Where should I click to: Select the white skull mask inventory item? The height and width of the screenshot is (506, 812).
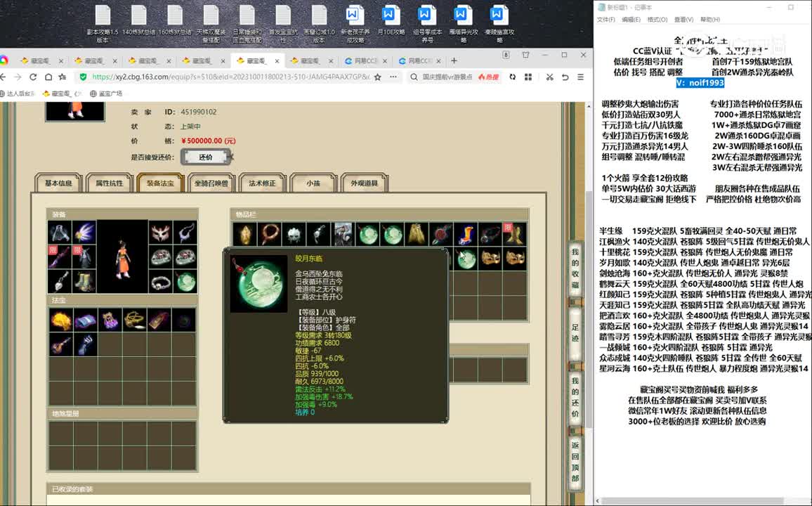(x=294, y=234)
